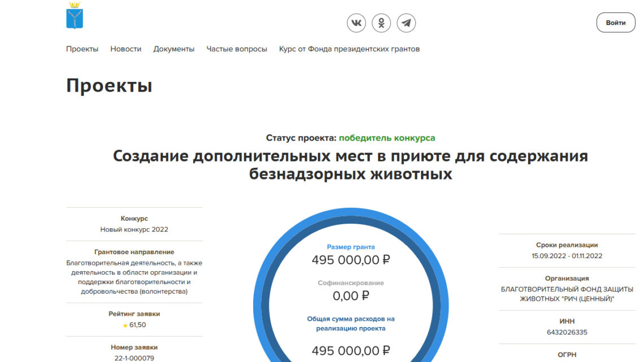
Task: Open the VK social network icon
Action: 356,23
